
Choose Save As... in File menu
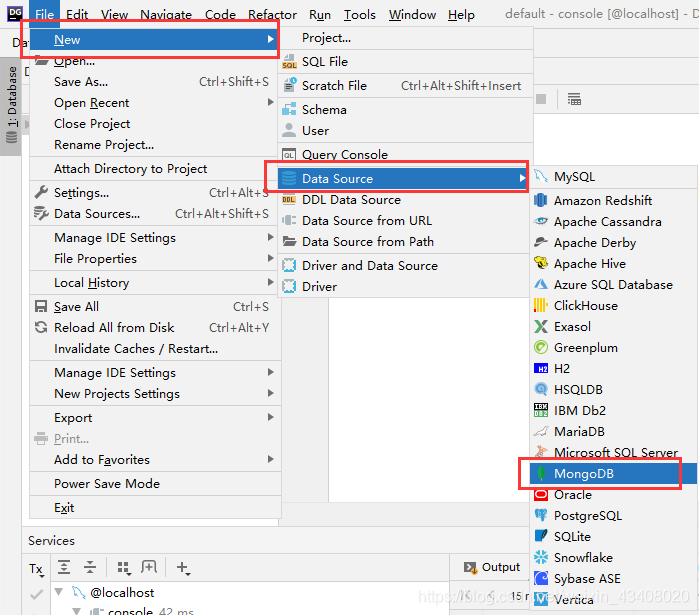click(154, 82)
